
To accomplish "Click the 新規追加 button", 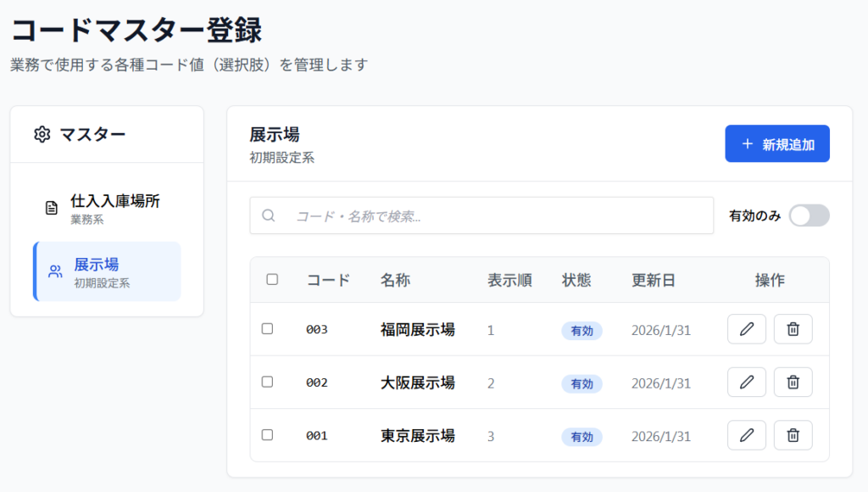I will pyautogui.click(x=776, y=144).
